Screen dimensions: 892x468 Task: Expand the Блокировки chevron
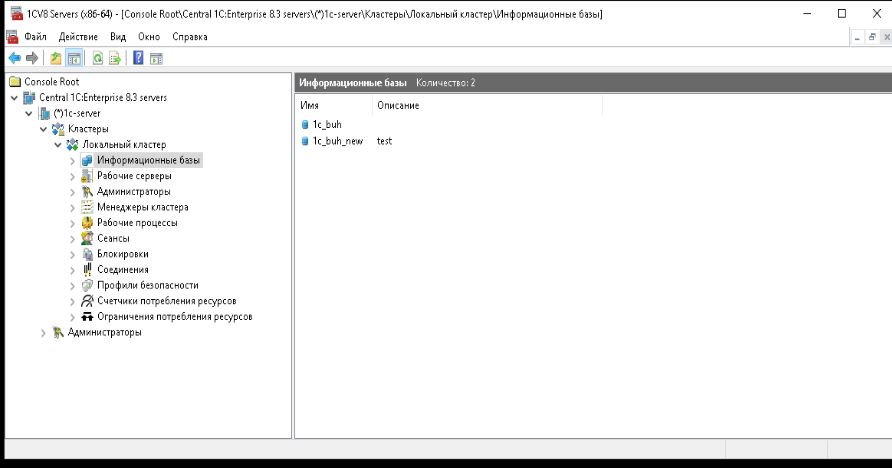click(72, 254)
